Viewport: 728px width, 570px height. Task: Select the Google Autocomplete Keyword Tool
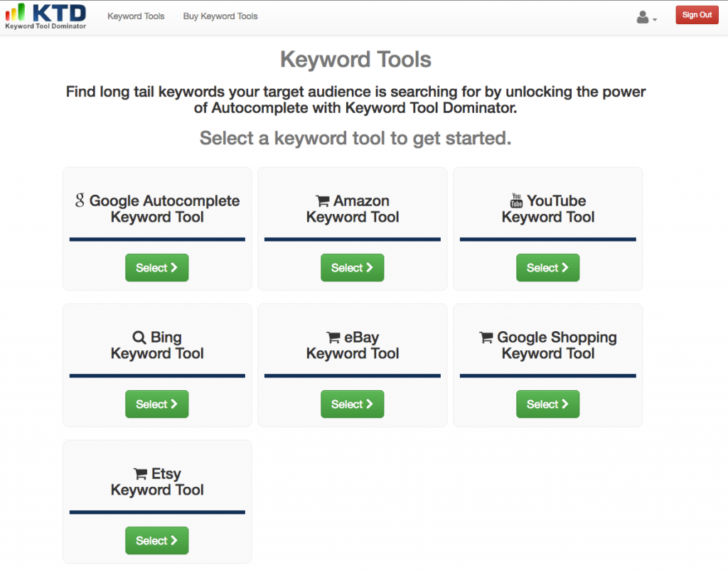point(157,268)
